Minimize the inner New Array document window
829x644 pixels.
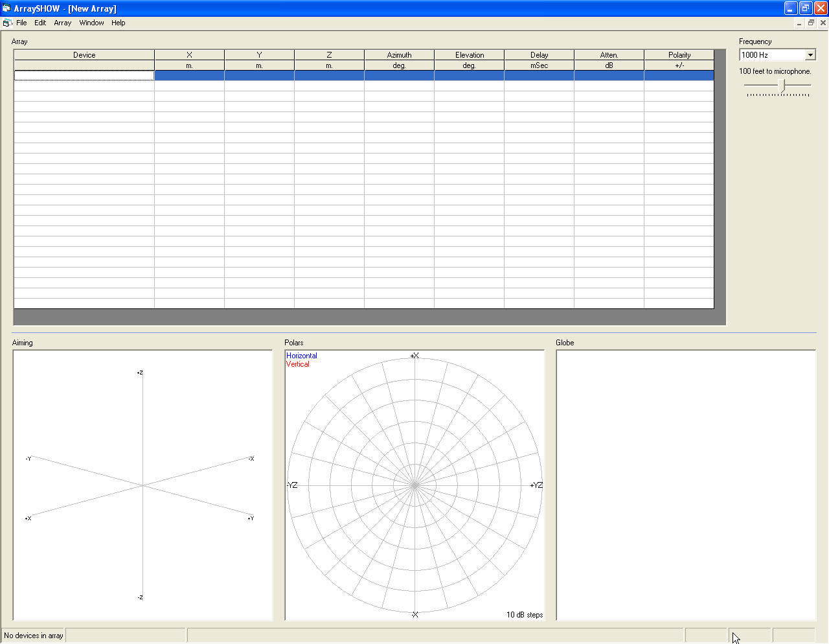point(799,23)
